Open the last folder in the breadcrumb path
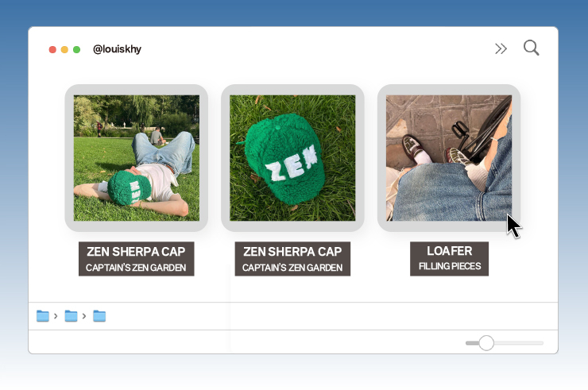 click(99, 316)
